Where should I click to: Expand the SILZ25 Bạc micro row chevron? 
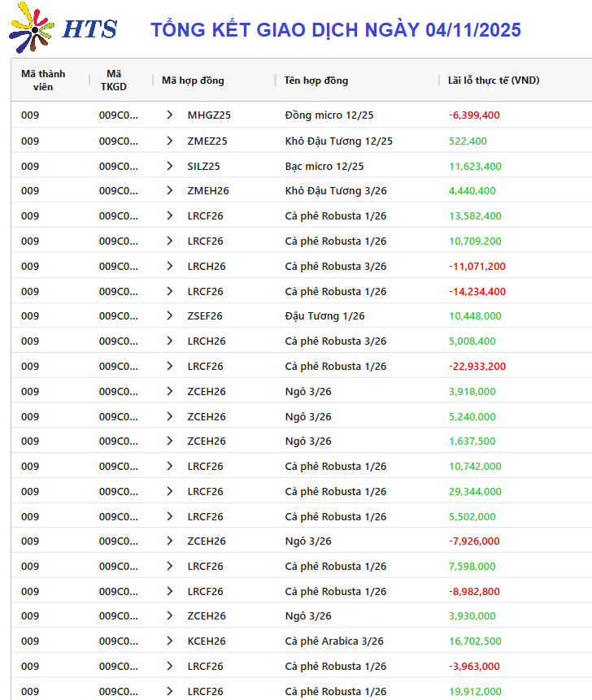[x=169, y=166]
